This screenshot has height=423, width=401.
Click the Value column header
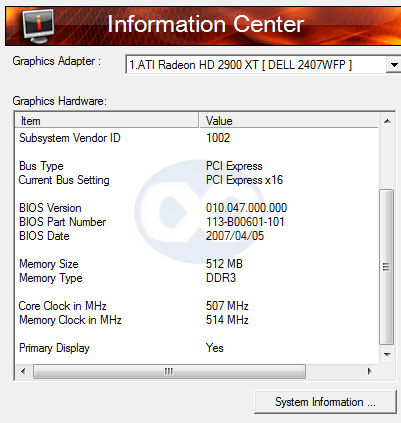tap(289, 121)
